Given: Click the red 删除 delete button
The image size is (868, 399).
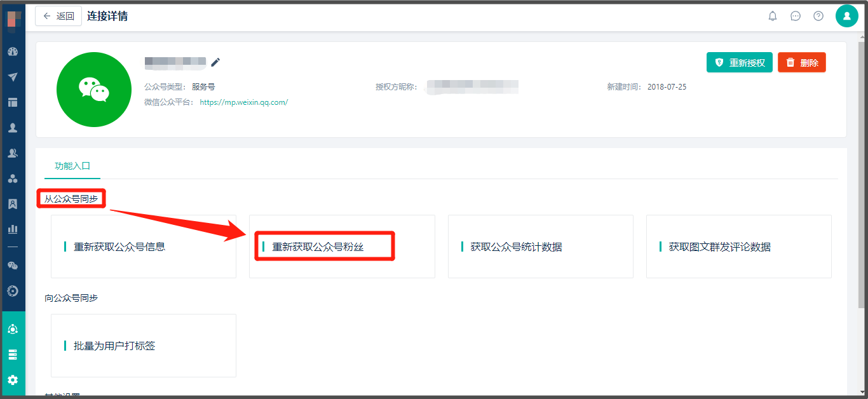Looking at the screenshot, I should pos(802,62).
